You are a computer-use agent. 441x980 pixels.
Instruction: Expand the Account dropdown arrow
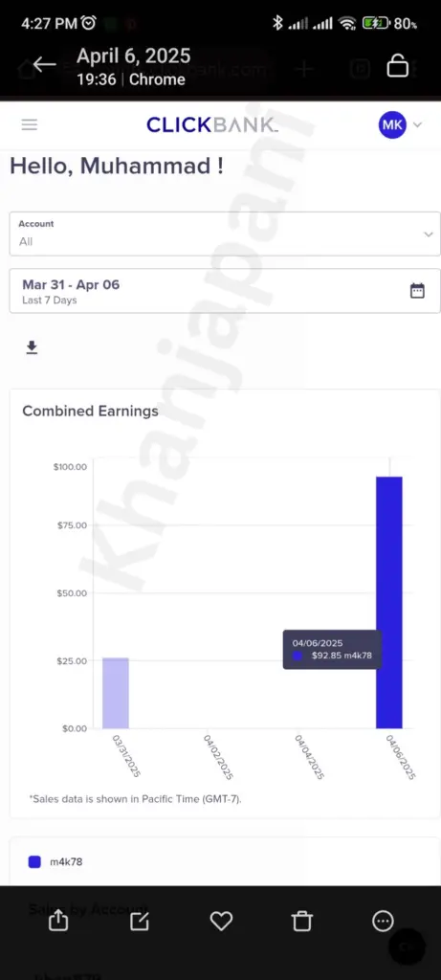[428, 234]
